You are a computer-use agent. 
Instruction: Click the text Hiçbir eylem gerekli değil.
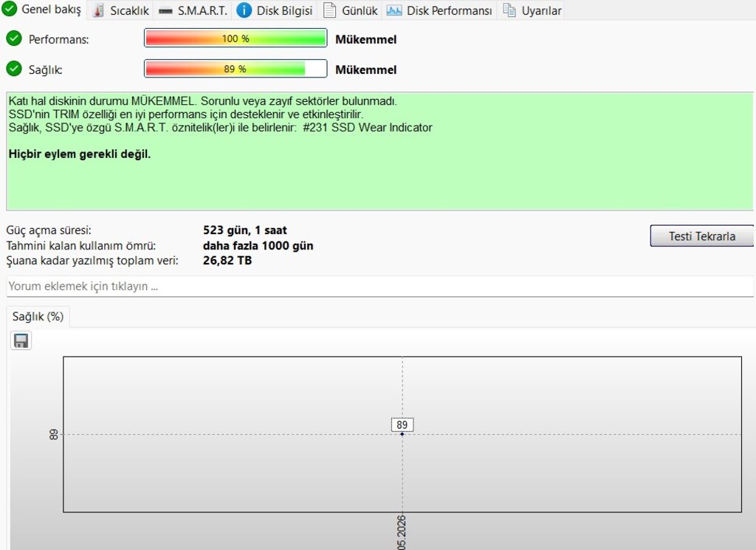(x=80, y=154)
